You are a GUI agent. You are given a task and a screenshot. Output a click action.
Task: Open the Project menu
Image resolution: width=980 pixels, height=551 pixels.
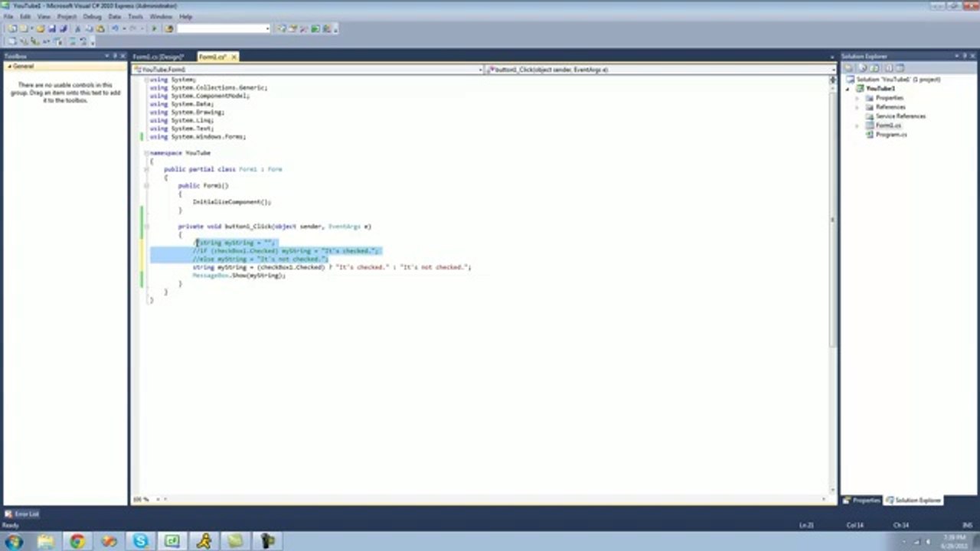[x=67, y=16]
